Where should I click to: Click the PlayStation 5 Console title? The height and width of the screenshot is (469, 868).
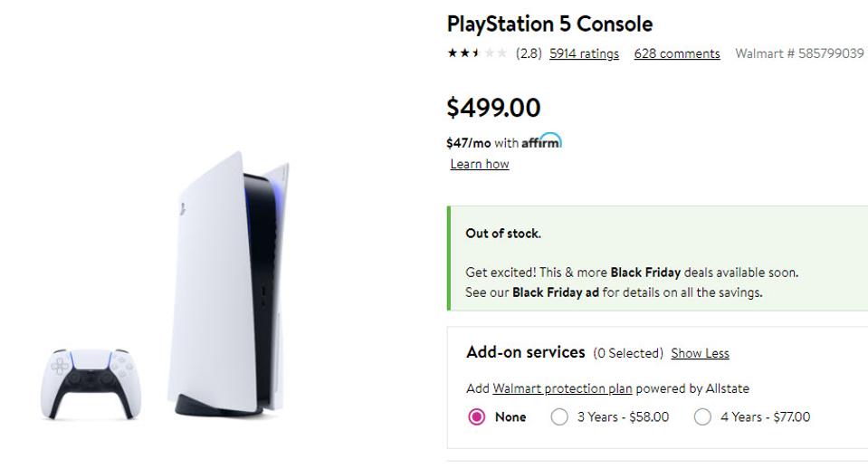click(549, 24)
